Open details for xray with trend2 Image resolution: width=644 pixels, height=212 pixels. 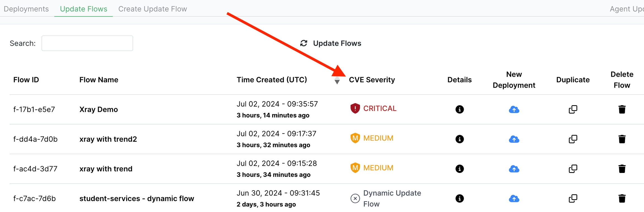tap(459, 139)
